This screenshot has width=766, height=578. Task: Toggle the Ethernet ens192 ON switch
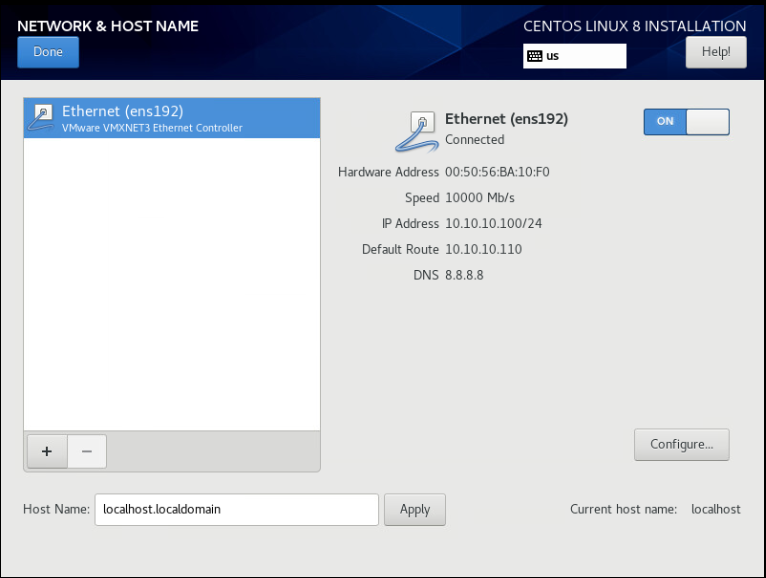point(686,122)
